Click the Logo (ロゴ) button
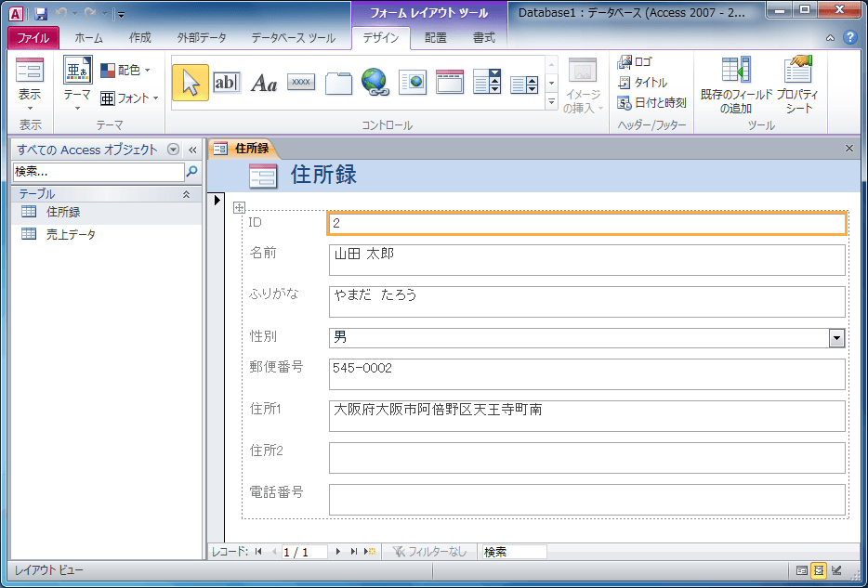Screen dimensions: 868x588 tap(635, 62)
